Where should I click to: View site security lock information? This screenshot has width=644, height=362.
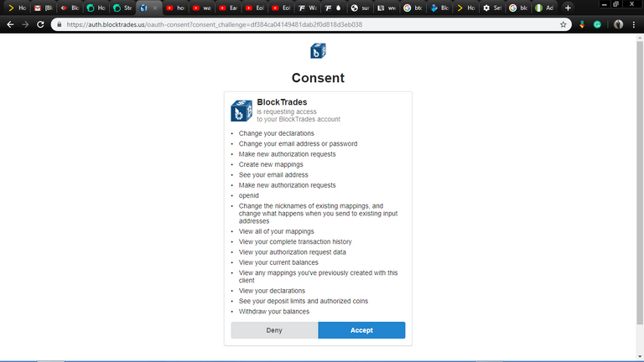(60, 24)
